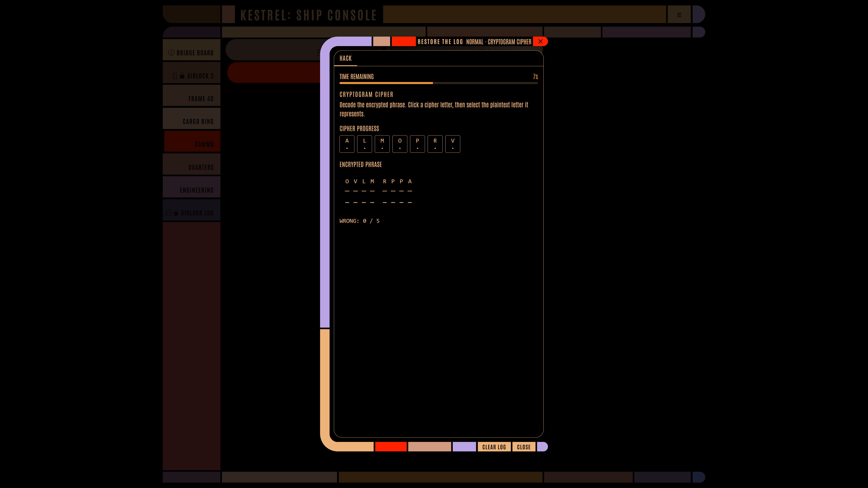Click the '7s' countdown value

tap(535, 76)
